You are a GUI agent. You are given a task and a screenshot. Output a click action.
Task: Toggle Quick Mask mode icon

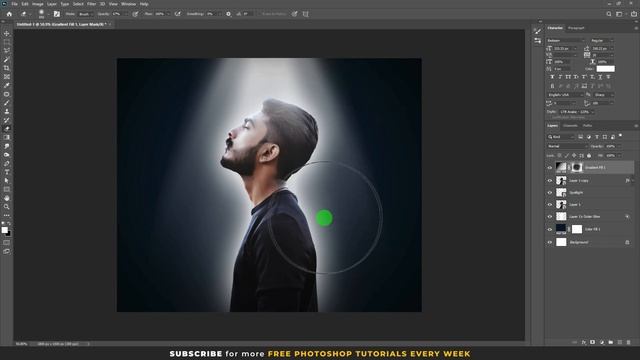point(7,242)
